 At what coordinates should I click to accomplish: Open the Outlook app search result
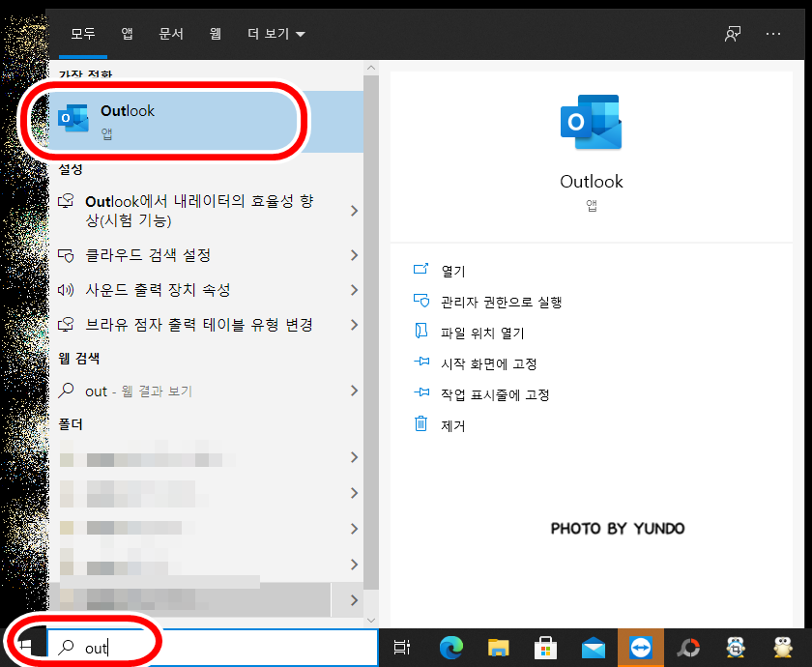click(206, 122)
